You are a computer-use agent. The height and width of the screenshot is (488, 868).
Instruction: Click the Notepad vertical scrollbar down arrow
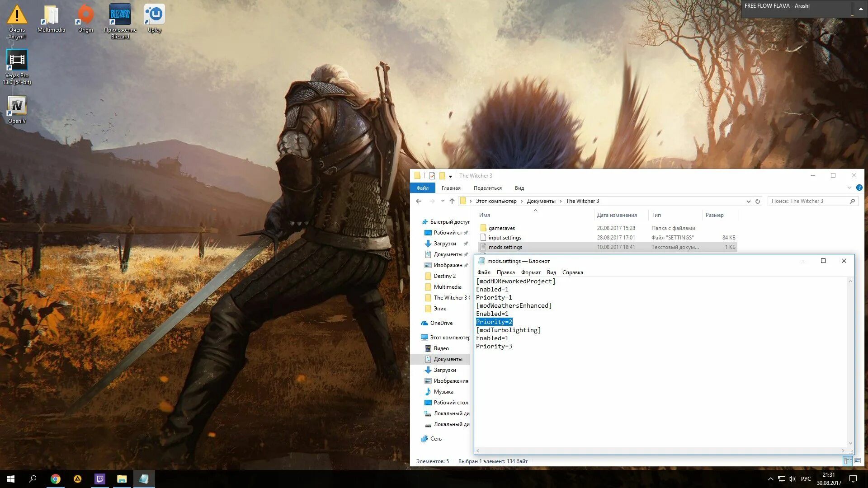click(850, 443)
